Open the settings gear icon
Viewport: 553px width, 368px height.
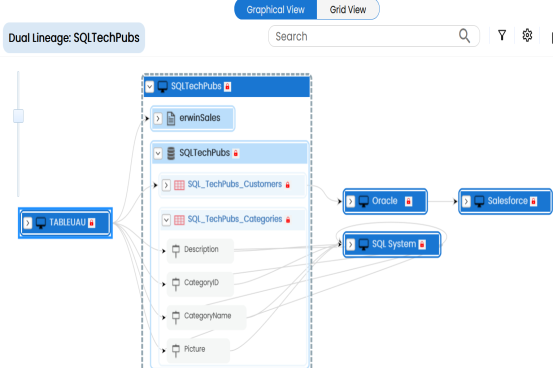[x=527, y=35]
